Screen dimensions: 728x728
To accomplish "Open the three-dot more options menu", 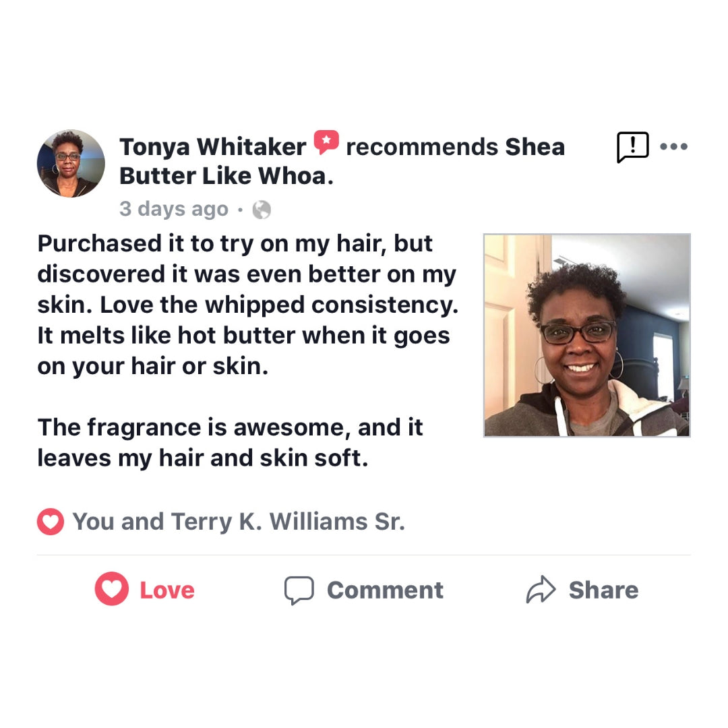I will (673, 147).
